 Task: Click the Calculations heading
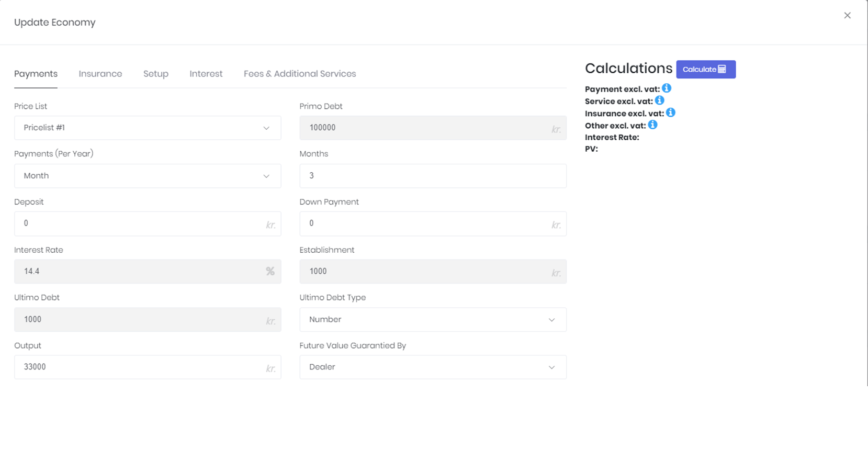click(x=628, y=69)
